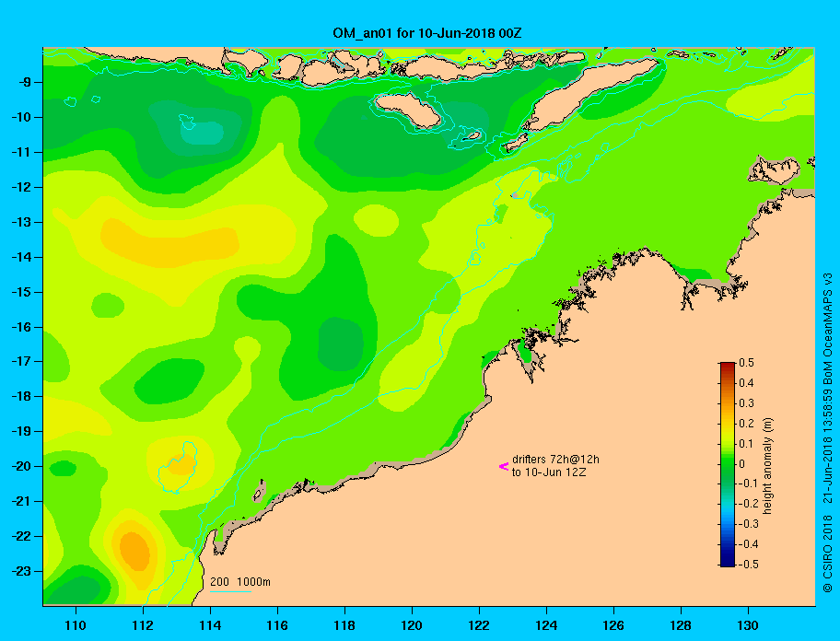Click the "200" depth contour label
Viewport: 840px width, 641px height.
tap(219, 581)
